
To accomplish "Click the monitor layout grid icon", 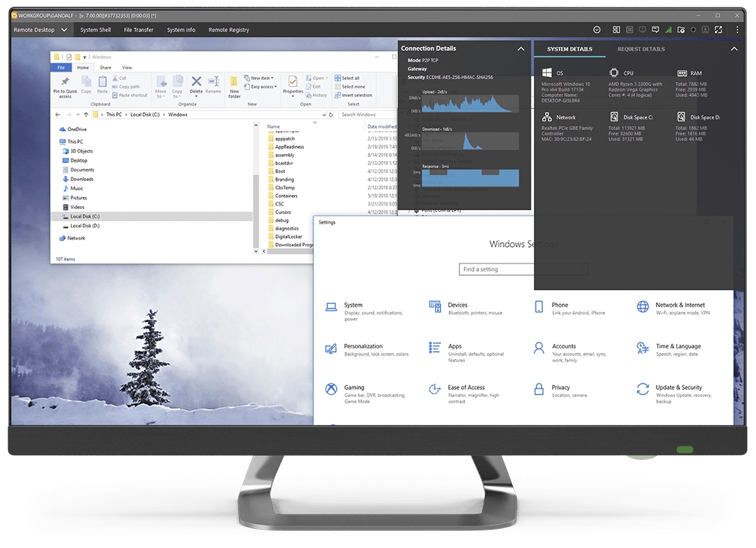I will tap(616, 30).
